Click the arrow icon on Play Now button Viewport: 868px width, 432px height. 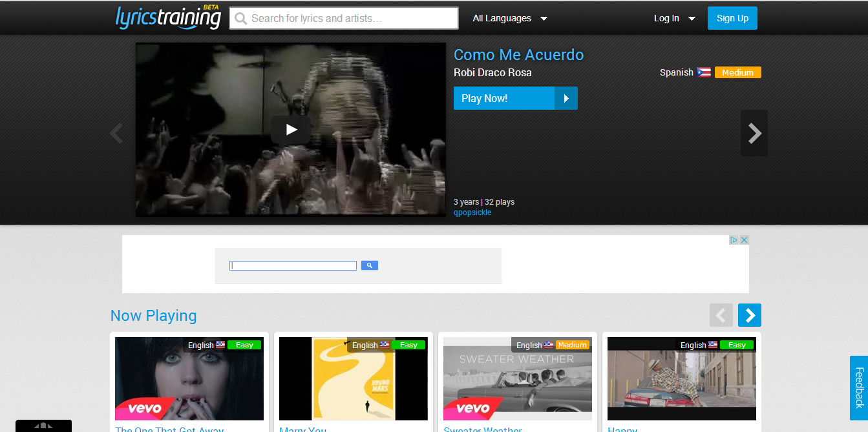[566, 98]
